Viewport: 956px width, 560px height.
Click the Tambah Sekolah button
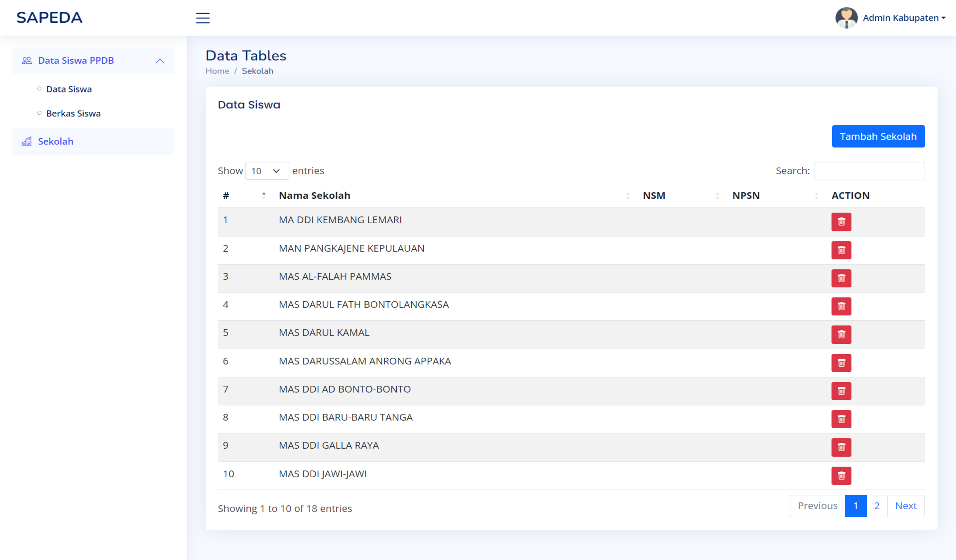click(x=878, y=136)
